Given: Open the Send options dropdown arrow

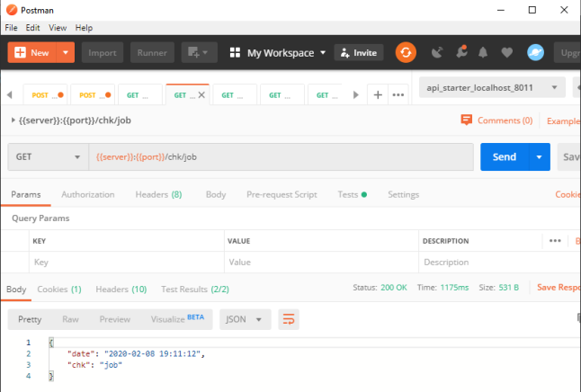Looking at the screenshot, I should point(539,157).
